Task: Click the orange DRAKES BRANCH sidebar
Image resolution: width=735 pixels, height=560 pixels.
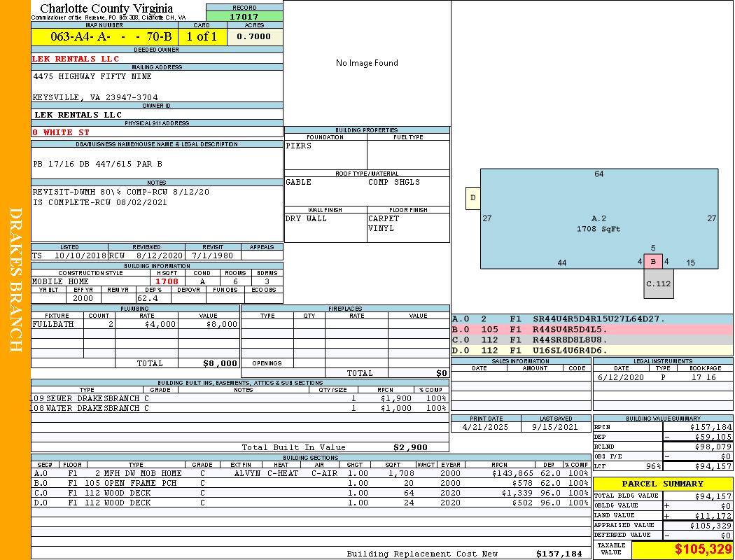Action: pos(15,280)
